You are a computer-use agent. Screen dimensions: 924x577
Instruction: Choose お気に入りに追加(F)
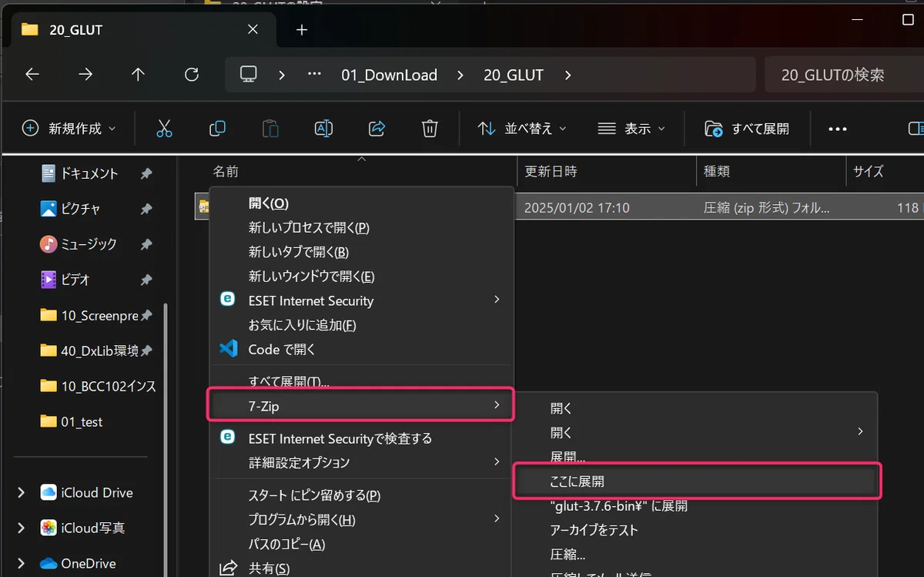click(x=362, y=325)
